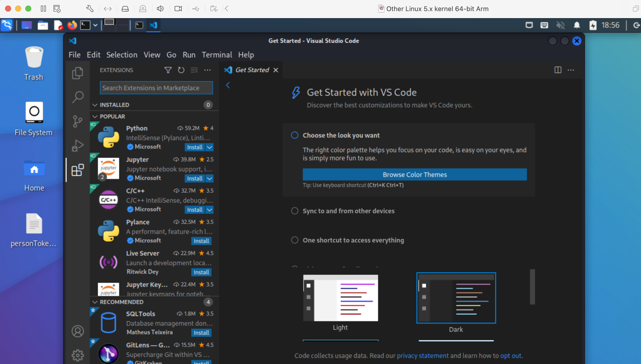Select Choose the look you want step
Image resolution: width=641 pixels, height=364 pixels.
pos(341,135)
